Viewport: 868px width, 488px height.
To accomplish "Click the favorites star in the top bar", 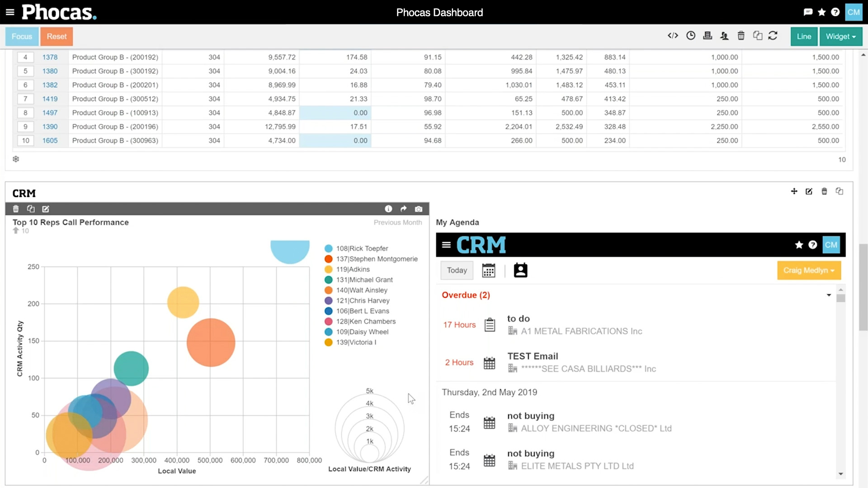I will coord(821,12).
